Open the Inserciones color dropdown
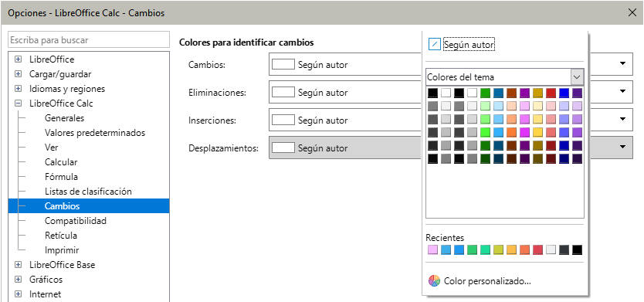Screen dimensions: 644x302 (622, 120)
